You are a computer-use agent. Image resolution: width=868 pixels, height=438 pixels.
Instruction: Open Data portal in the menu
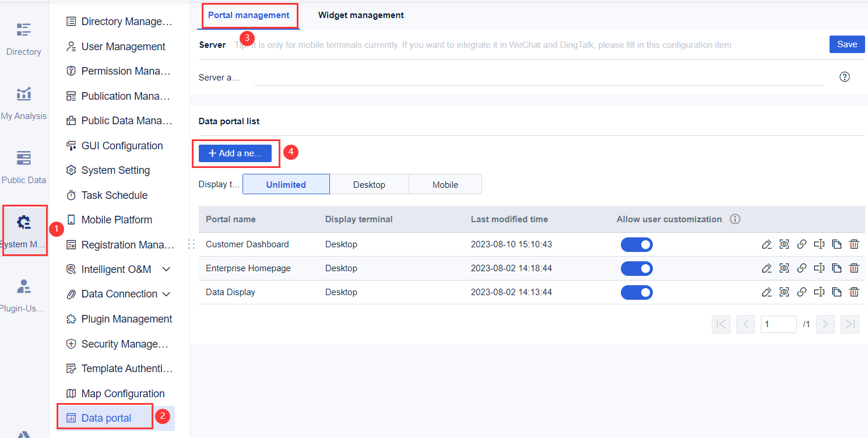click(x=105, y=418)
